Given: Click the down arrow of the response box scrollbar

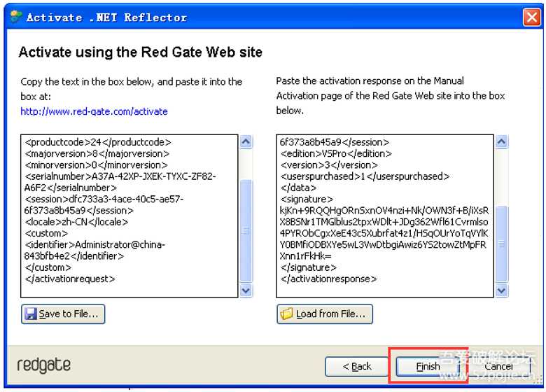Looking at the screenshot, I should tap(501, 290).
